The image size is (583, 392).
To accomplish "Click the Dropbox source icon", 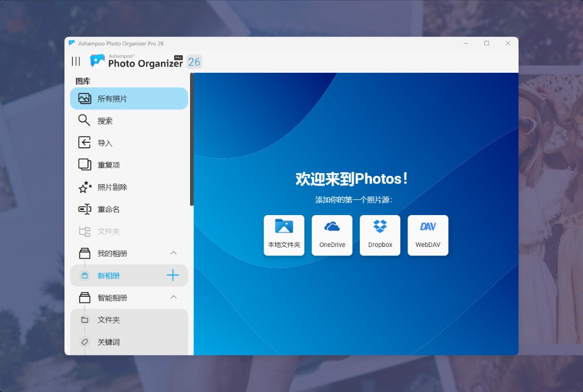I will [380, 235].
